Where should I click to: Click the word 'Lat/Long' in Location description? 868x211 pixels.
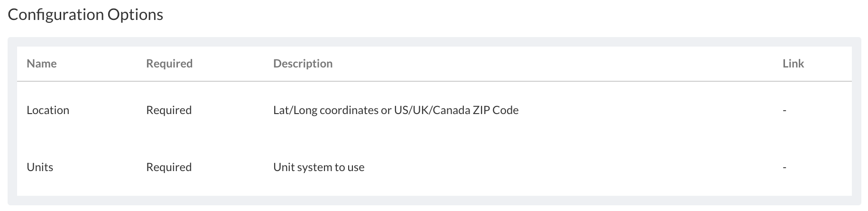[x=295, y=110]
